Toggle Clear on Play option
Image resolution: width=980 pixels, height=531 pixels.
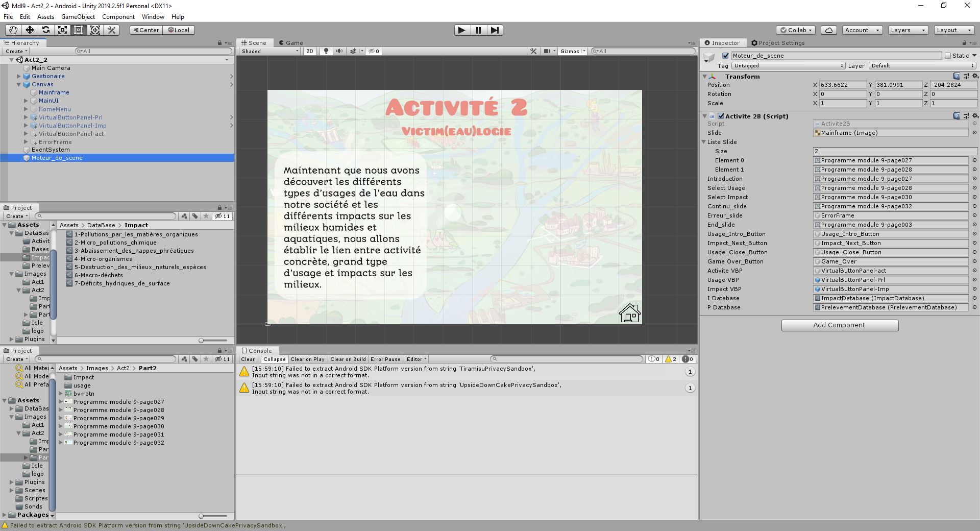point(307,359)
